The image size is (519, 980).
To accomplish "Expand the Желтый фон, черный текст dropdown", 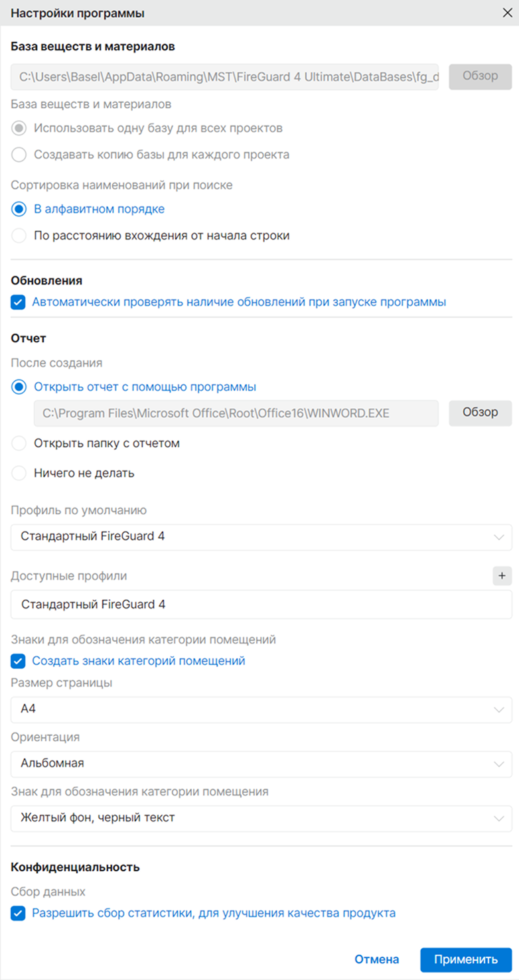I will (261, 818).
